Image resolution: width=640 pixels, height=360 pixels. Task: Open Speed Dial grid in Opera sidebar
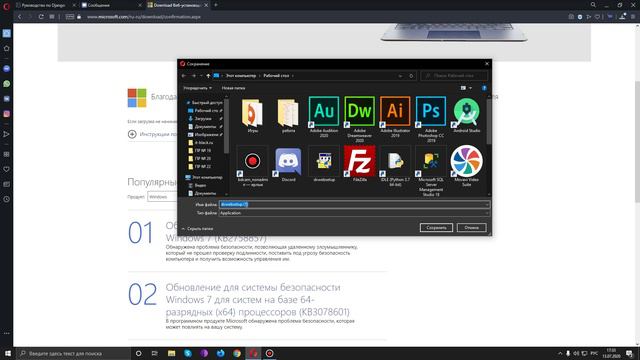(7, 154)
